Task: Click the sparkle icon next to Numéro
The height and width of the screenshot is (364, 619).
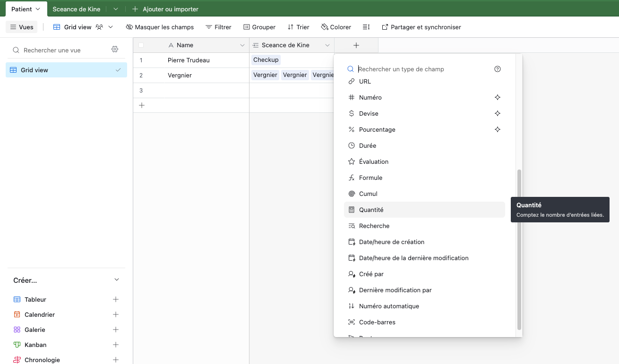Action: coord(497,97)
